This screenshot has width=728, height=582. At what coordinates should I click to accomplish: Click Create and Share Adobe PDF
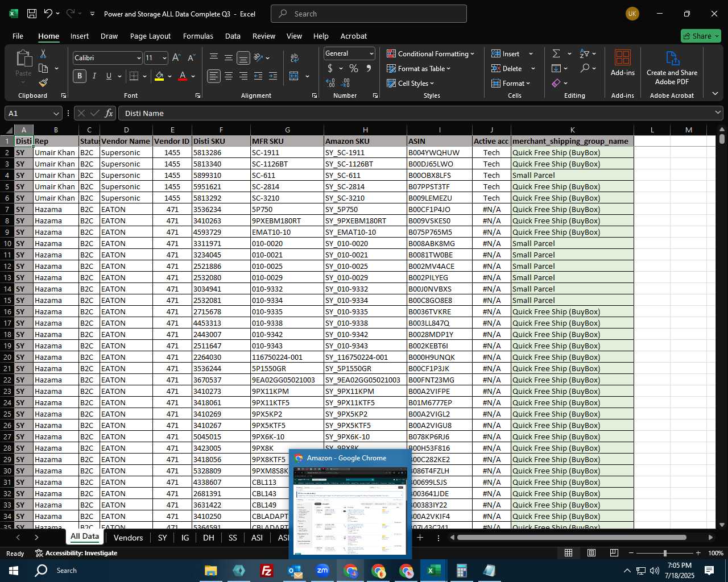point(672,67)
